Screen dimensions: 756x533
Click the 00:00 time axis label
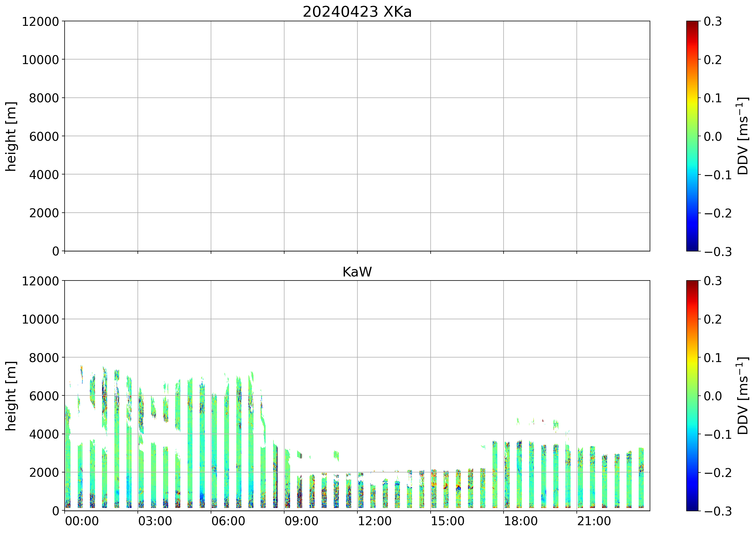coord(82,521)
